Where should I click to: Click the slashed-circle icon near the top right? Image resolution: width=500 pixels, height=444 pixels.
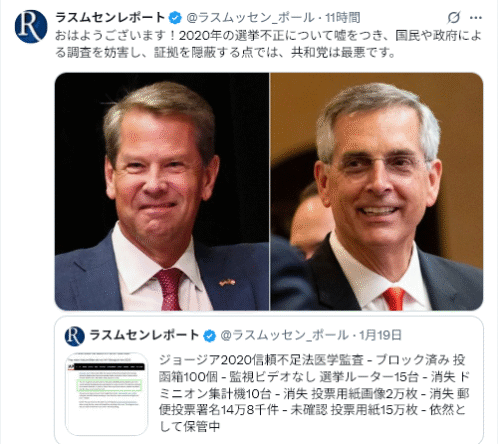click(453, 17)
